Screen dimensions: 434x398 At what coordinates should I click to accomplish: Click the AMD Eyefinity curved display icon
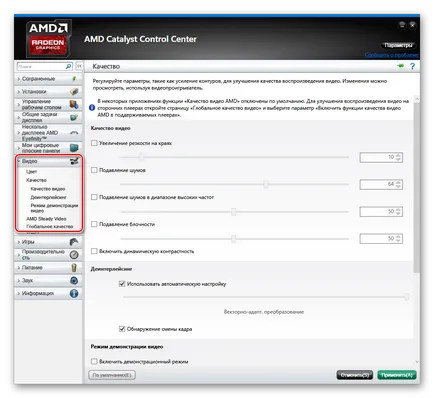[x=74, y=133]
